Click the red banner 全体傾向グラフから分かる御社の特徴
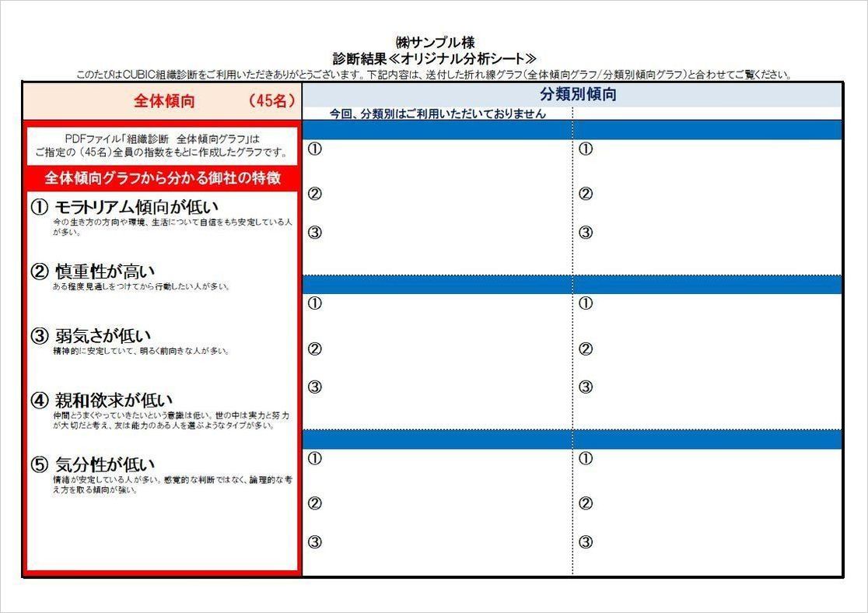This screenshot has width=868, height=613. [163, 177]
